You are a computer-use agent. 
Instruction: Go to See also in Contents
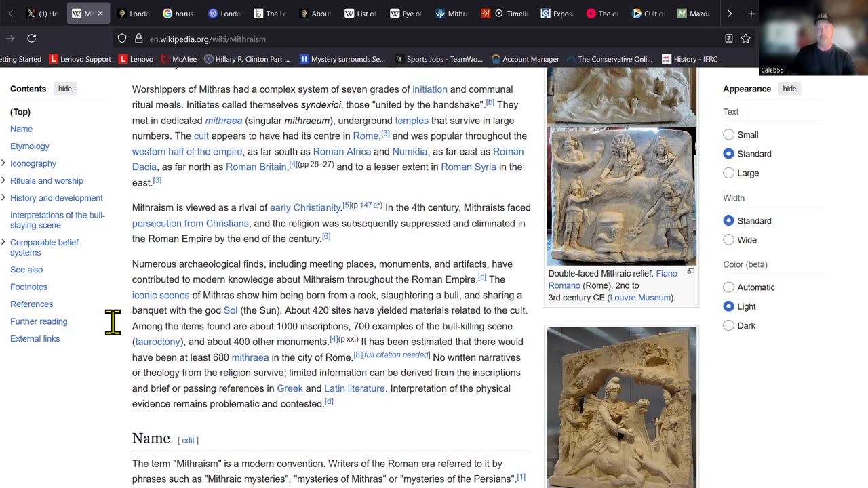[26, 270]
